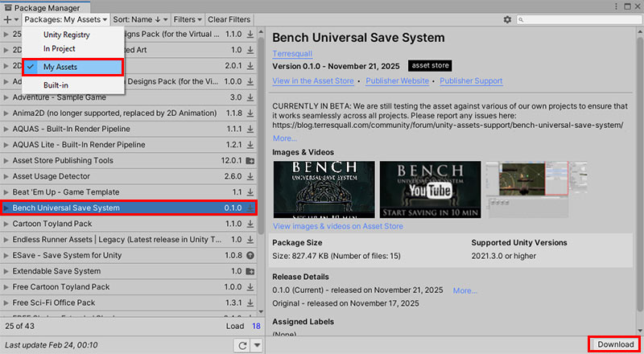Image resolution: width=644 pixels, height=354 pixels.
Task: Click download icon for Adventure - Sample Game
Action: pos(250,97)
